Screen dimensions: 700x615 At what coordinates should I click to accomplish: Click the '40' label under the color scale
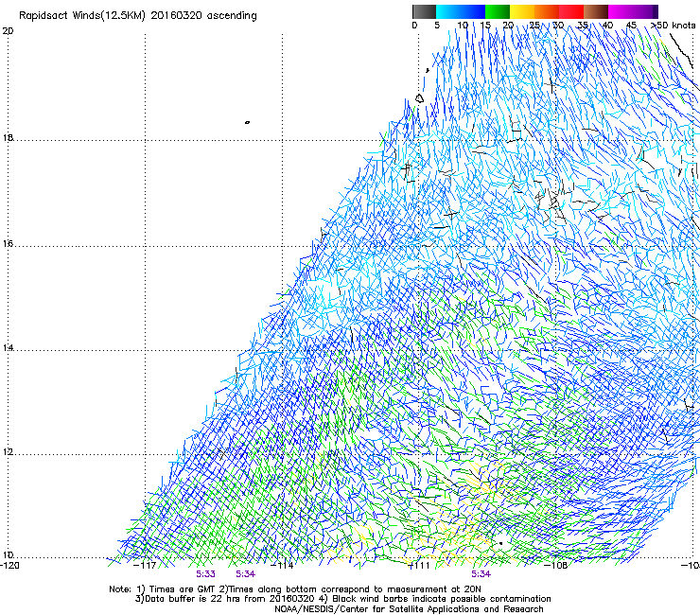607,25
